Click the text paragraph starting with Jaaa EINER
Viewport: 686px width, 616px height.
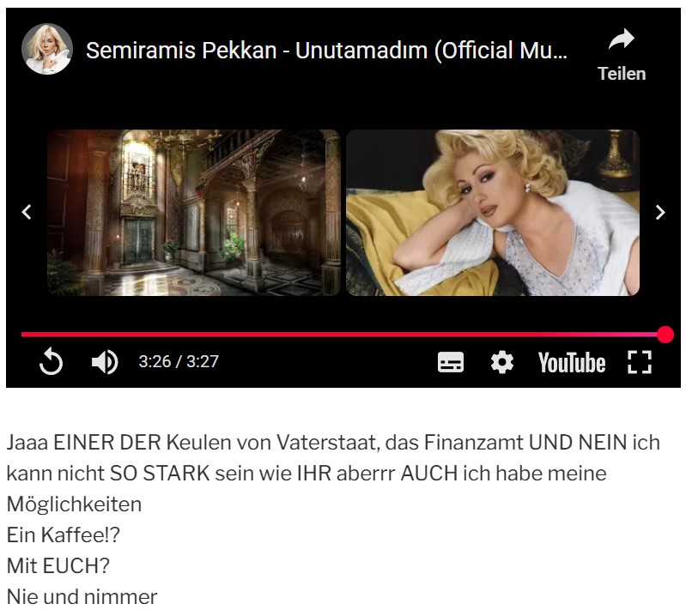333,474
